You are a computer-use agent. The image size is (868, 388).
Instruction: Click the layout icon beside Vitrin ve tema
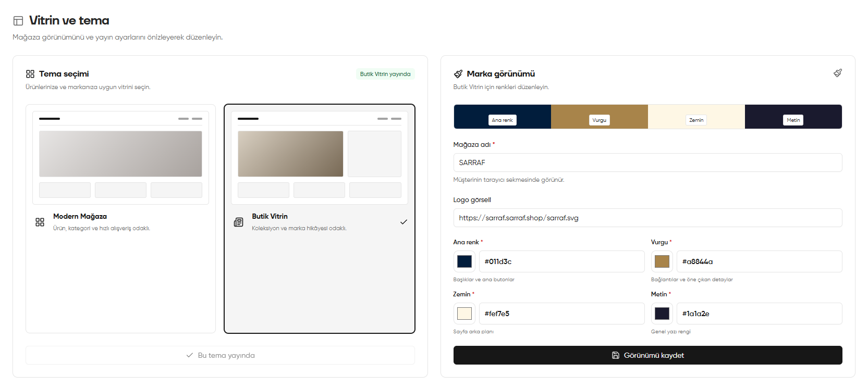tap(18, 21)
